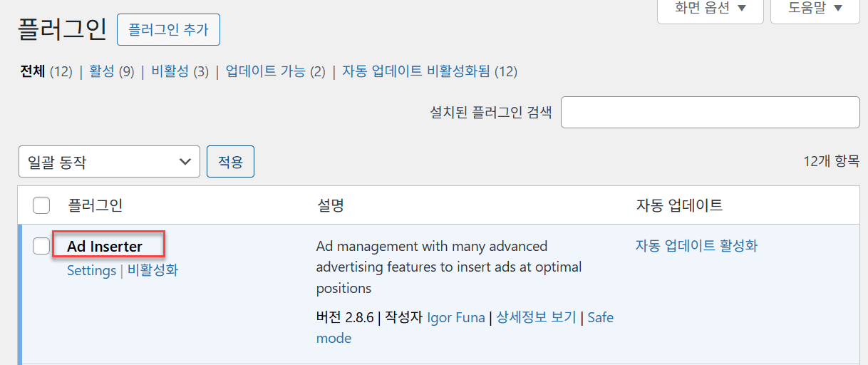Show 자동 업데이트 비활성화됨 plugins
The width and height of the screenshot is (868, 365).
(416, 71)
